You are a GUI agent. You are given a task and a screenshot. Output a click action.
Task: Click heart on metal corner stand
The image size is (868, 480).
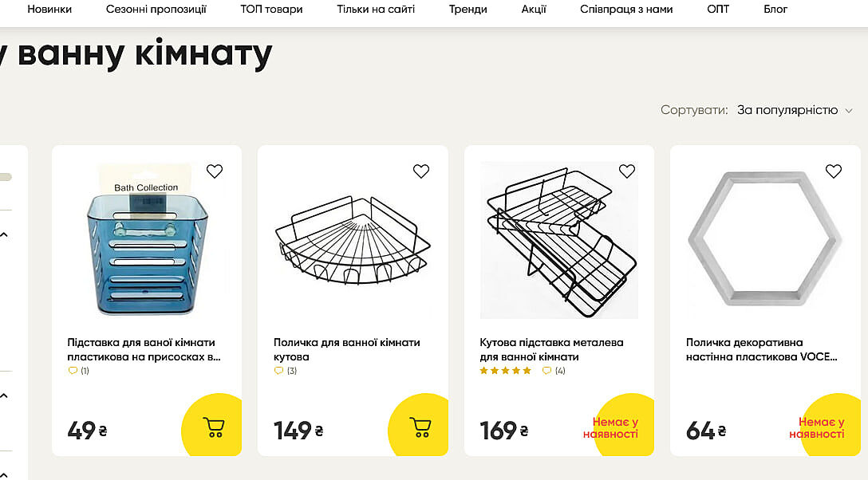pos(627,171)
